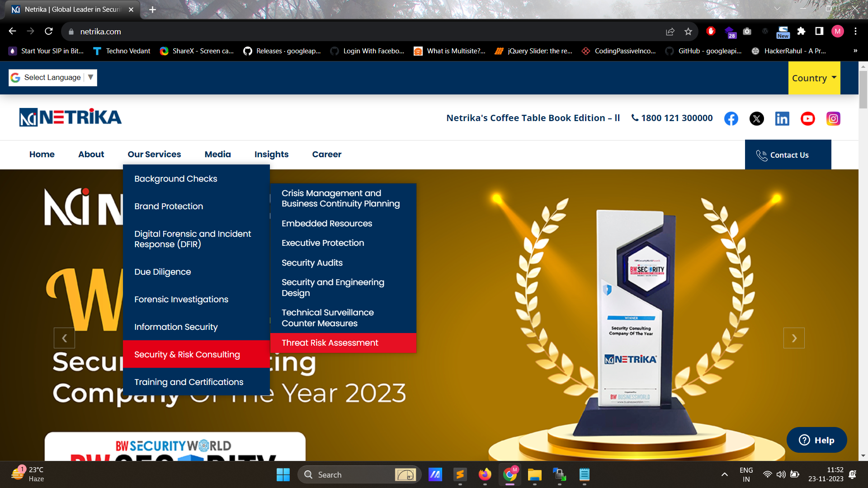Open the Help chat button
Viewport: 868px width, 488px height.
(816, 440)
